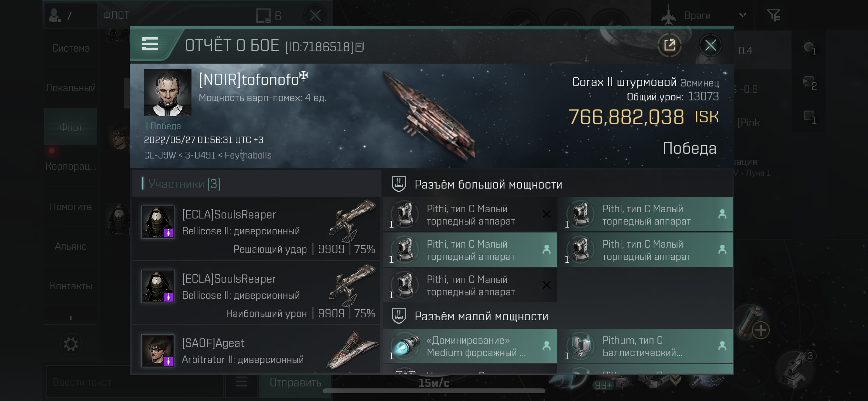Viewport: 868px width, 401px height.
Task: Open the Контакты tab
Action: 71,286
